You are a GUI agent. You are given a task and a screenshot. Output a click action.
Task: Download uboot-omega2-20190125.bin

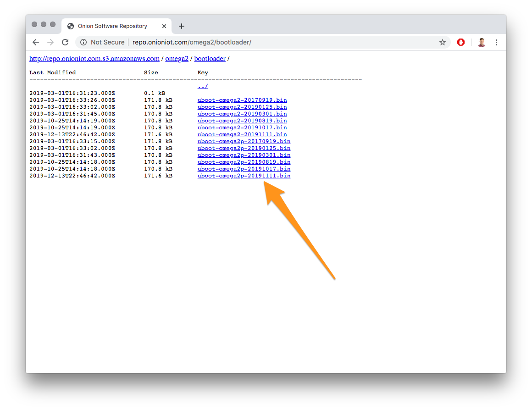[x=242, y=107]
